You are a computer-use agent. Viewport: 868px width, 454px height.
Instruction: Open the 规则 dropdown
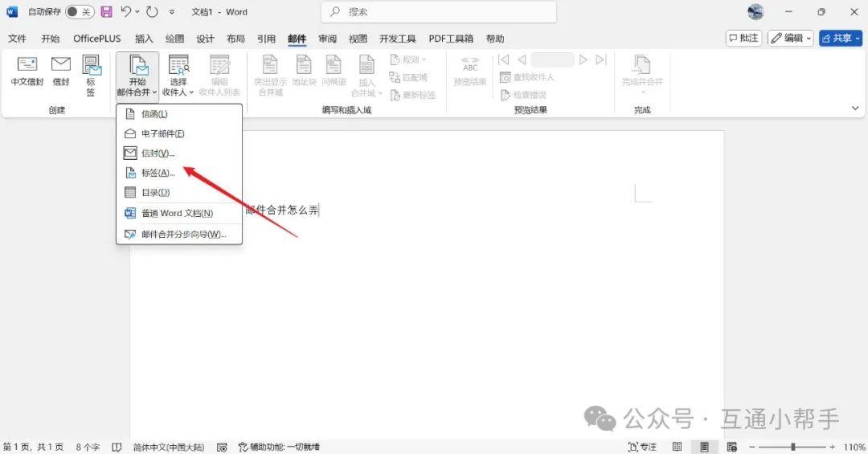[x=408, y=59]
